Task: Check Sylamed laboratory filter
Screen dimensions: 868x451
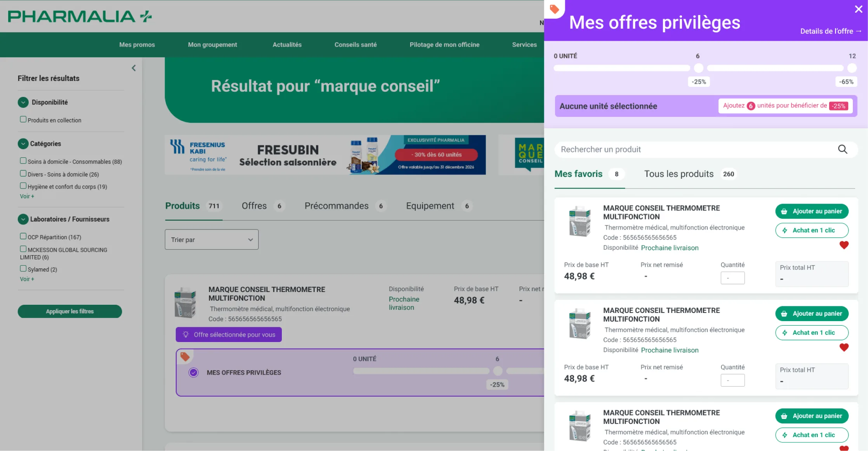Action: click(x=23, y=268)
